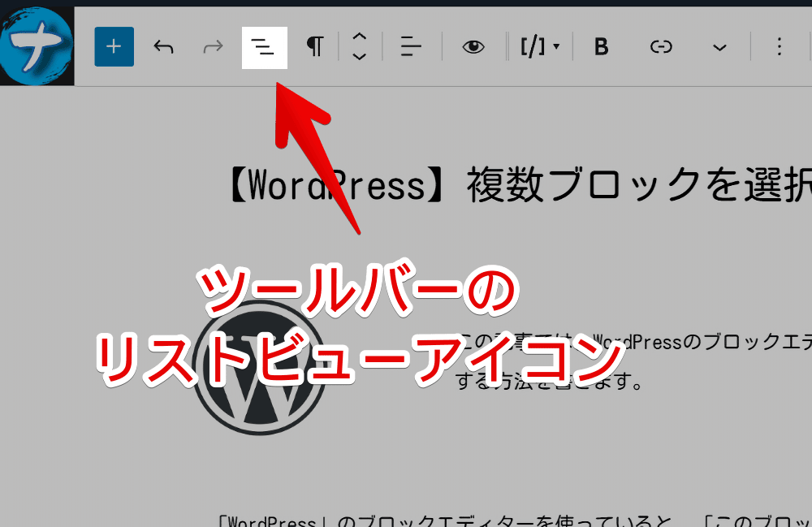Screen dimensions: 812x527
Task: Move the block down with the down arrow
Action: point(359,54)
